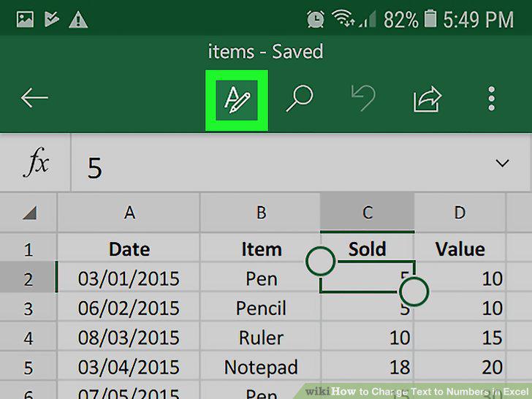Tap the magnifying glass search icon

(300, 99)
